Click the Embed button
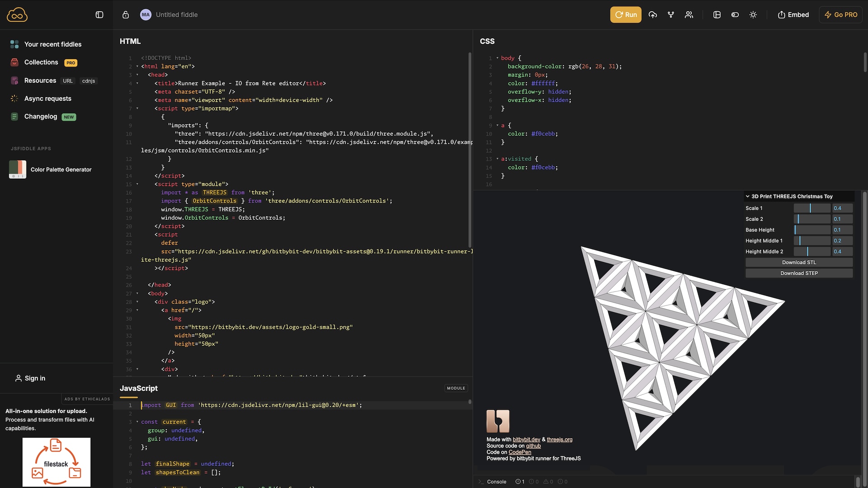Screen dimensions: 868x488 [x=793, y=14]
